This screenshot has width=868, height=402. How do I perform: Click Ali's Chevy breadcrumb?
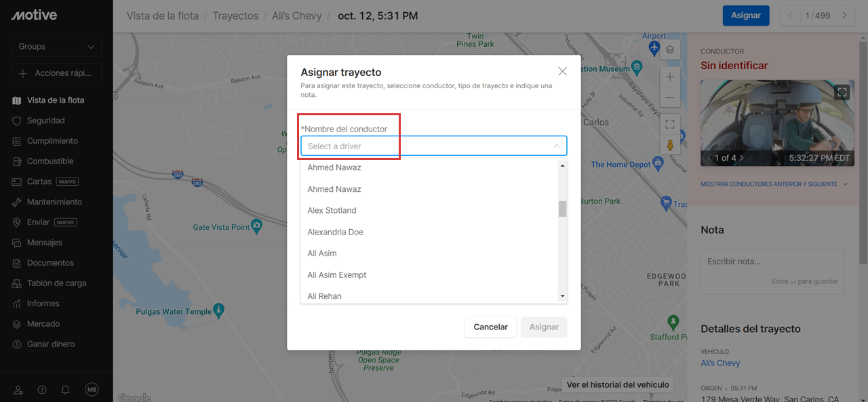pos(297,15)
